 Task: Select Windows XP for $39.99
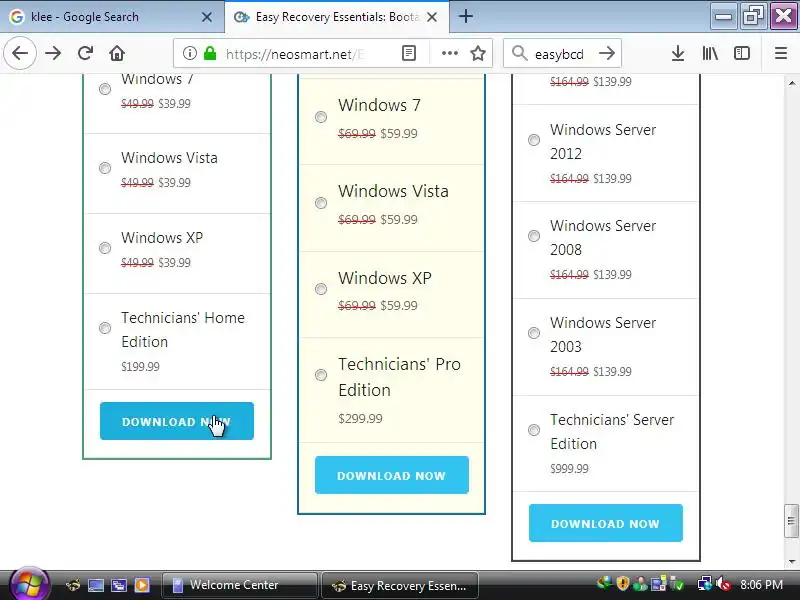tap(105, 248)
